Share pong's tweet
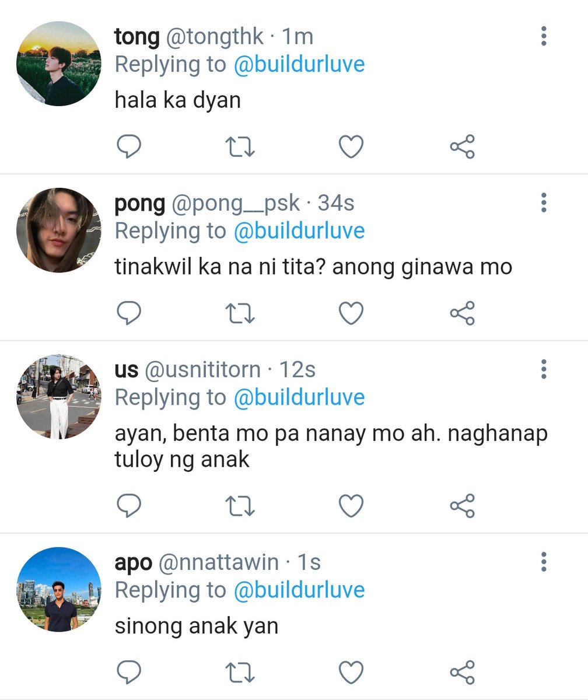 [463, 313]
